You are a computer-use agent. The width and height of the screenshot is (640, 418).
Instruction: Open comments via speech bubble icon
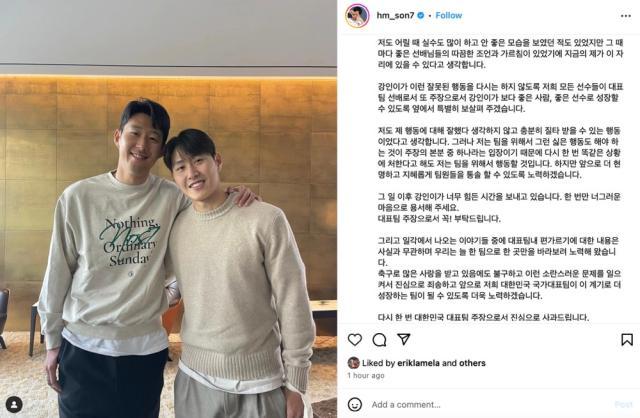coord(379,340)
